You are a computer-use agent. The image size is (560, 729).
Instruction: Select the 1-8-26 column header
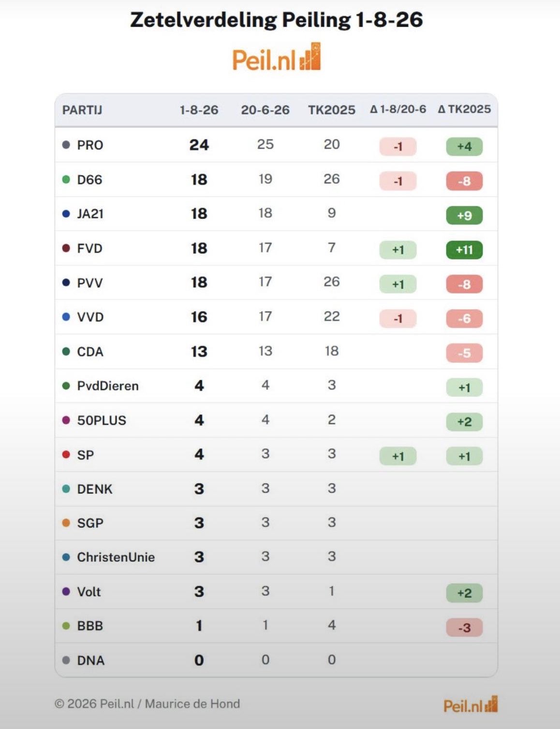(x=199, y=110)
